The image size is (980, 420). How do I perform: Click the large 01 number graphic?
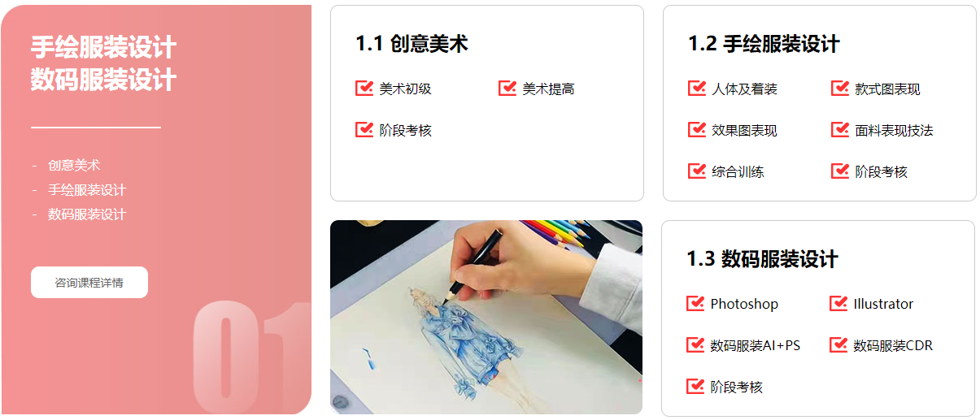pos(251,357)
